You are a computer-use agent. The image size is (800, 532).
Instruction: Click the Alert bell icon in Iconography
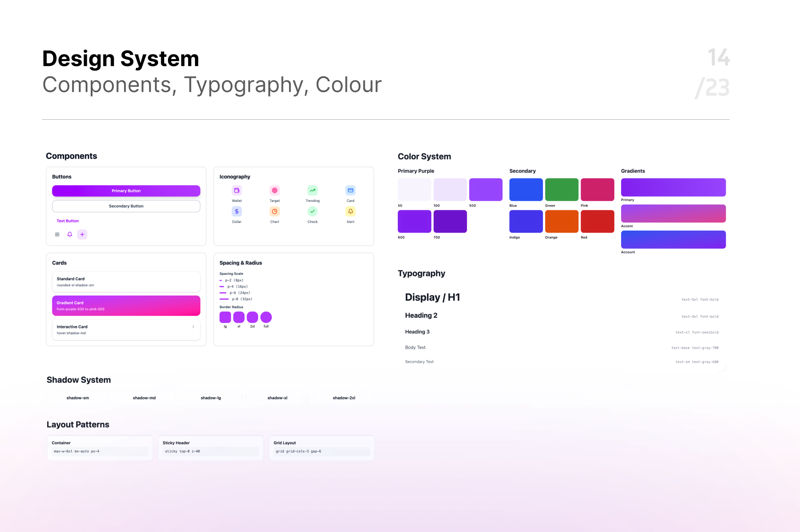click(351, 212)
